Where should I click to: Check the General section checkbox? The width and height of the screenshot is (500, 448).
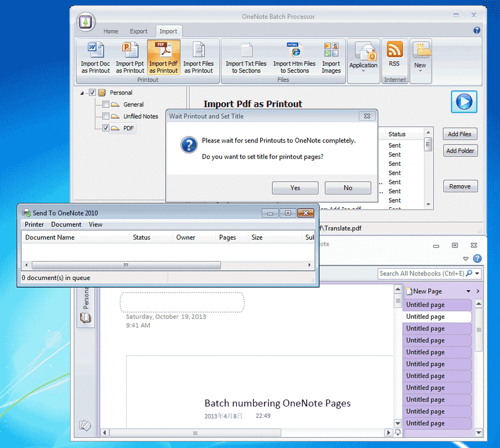(106, 104)
